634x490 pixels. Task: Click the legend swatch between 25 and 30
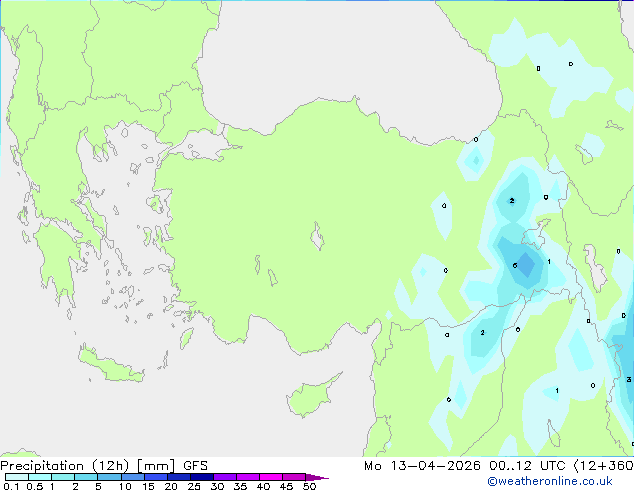pos(202,477)
